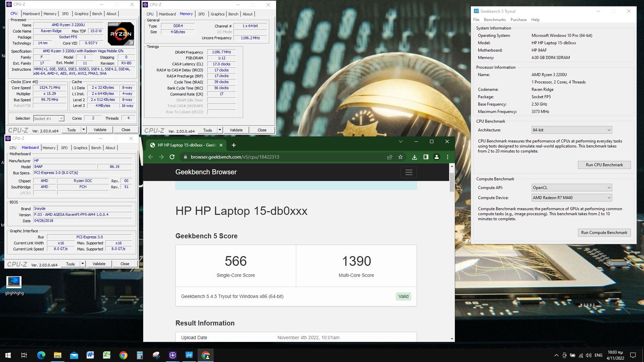Open Mail app from taskbar
This screenshot has height=362, width=644.
[x=74, y=355]
